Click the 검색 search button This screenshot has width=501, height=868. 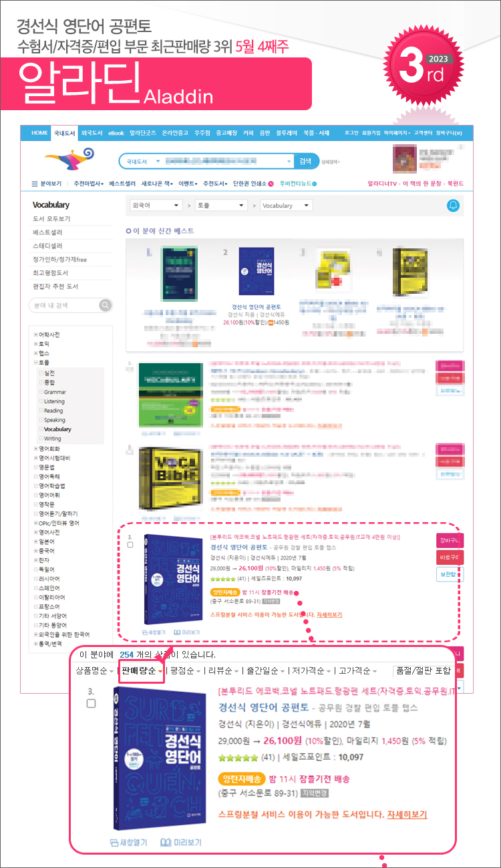305,161
